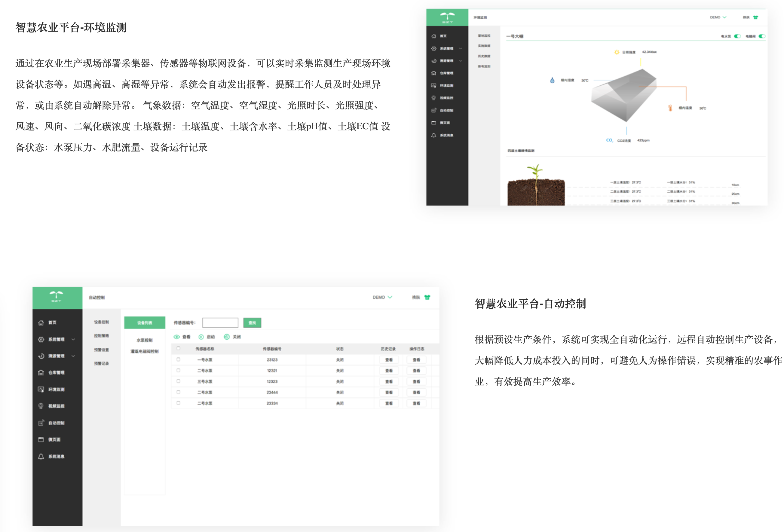Click the 查看 eye icon above the sensor table
The width and height of the screenshot is (784, 532).
pyautogui.click(x=176, y=337)
